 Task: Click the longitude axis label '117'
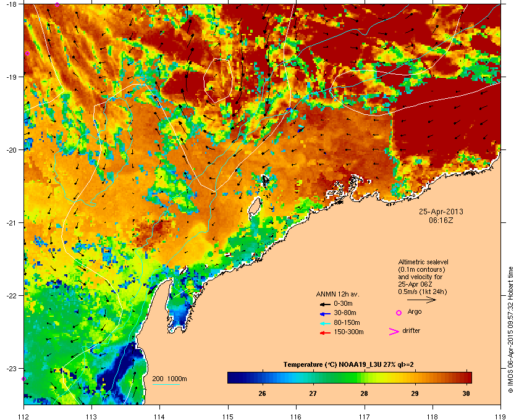[364, 416]
